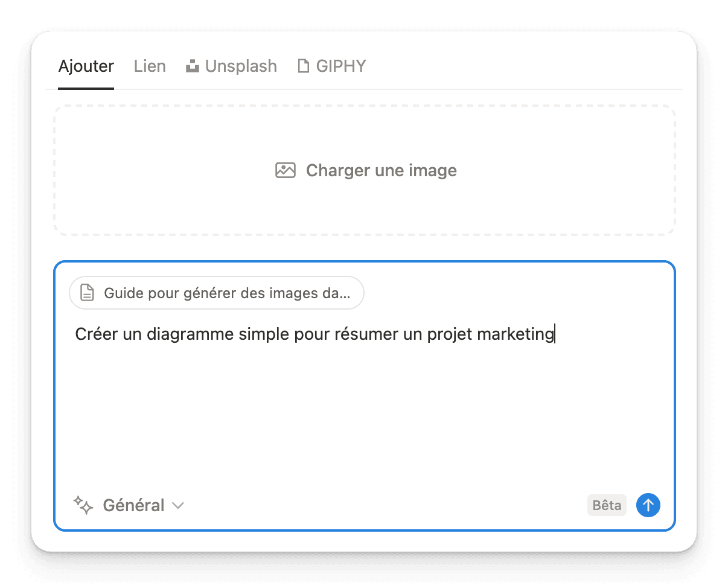
Task: Click the Unsplash logo icon
Action: tap(193, 66)
